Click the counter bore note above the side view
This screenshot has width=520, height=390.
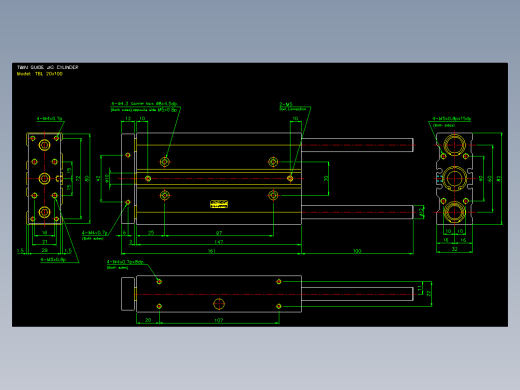click(x=145, y=106)
